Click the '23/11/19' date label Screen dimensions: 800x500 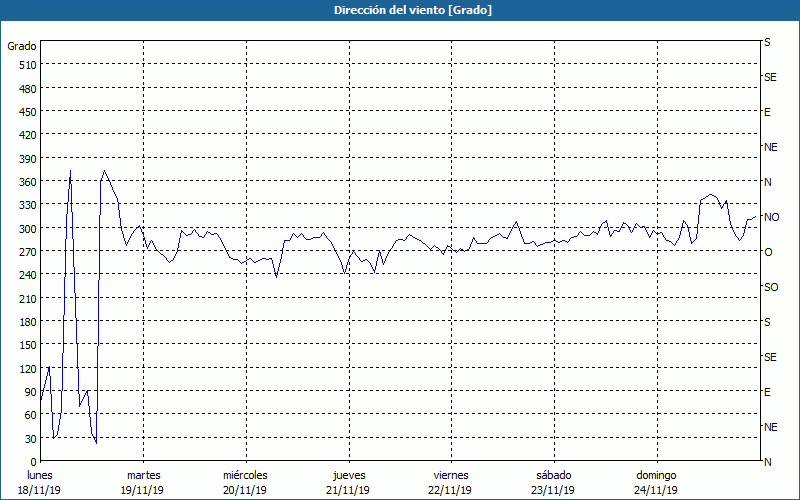pos(553,490)
